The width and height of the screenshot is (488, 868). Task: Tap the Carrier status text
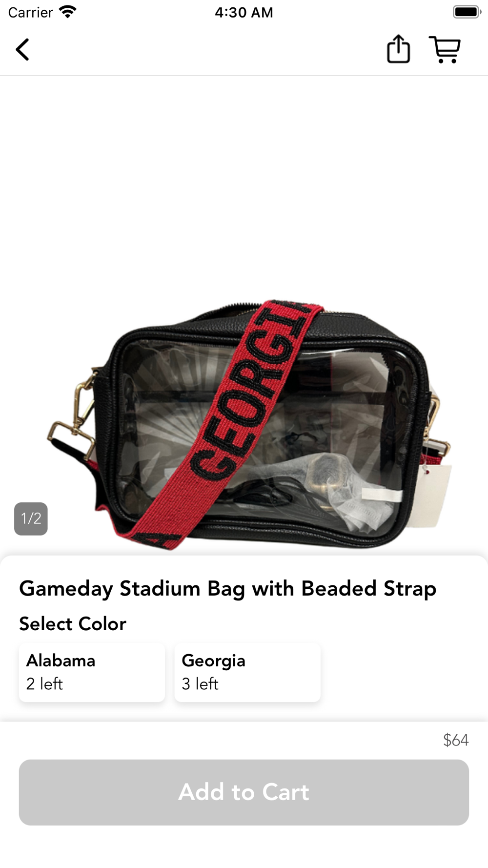[x=30, y=12]
